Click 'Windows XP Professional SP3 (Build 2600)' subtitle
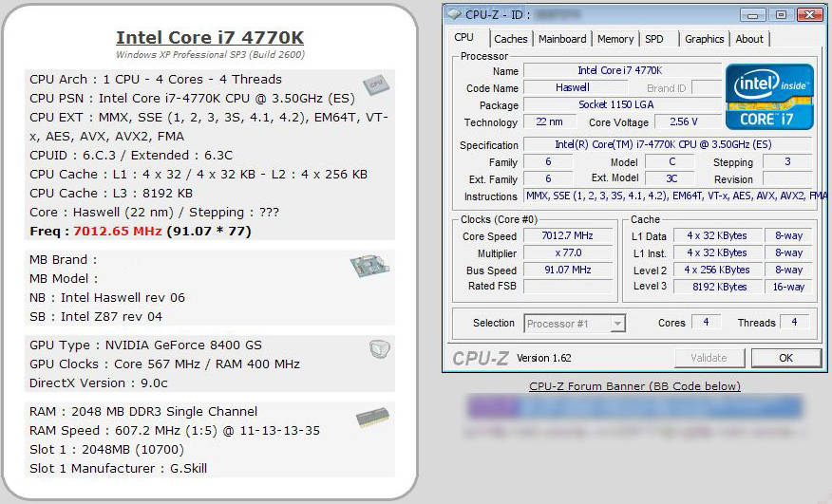The width and height of the screenshot is (832, 504). pyautogui.click(x=210, y=55)
